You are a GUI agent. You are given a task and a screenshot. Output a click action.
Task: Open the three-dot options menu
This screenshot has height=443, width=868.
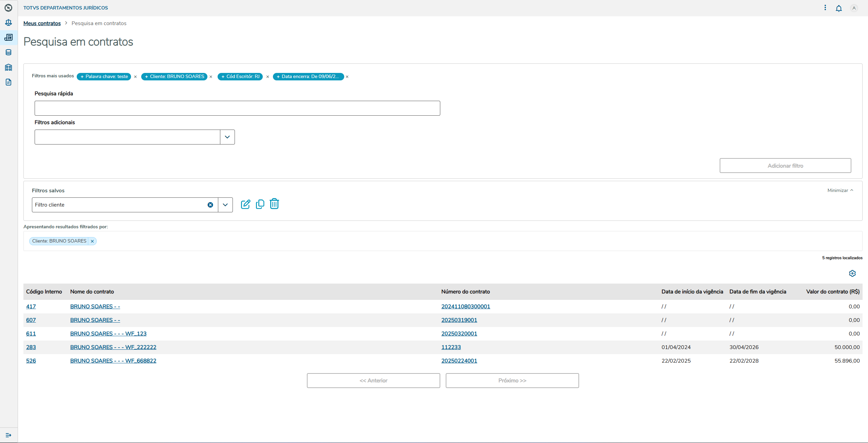[825, 7]
